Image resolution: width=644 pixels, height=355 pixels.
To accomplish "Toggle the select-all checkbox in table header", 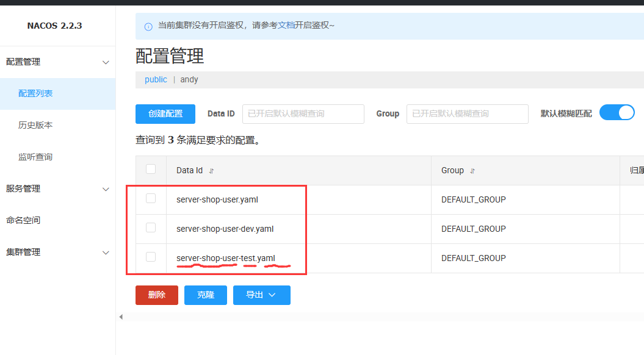I will click(151, 169).
